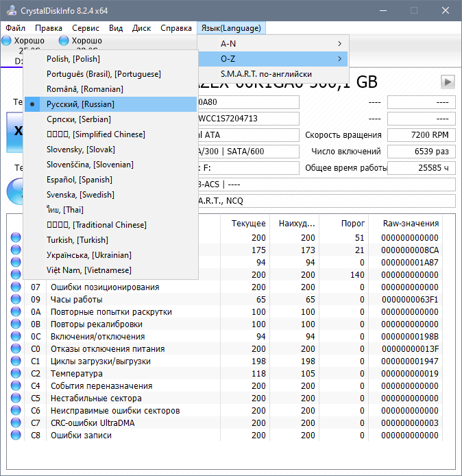The image size is (462, 476).
Task: Click the CrystalDiskInfo app icon in title bar
Action: [x=10, y=11]
